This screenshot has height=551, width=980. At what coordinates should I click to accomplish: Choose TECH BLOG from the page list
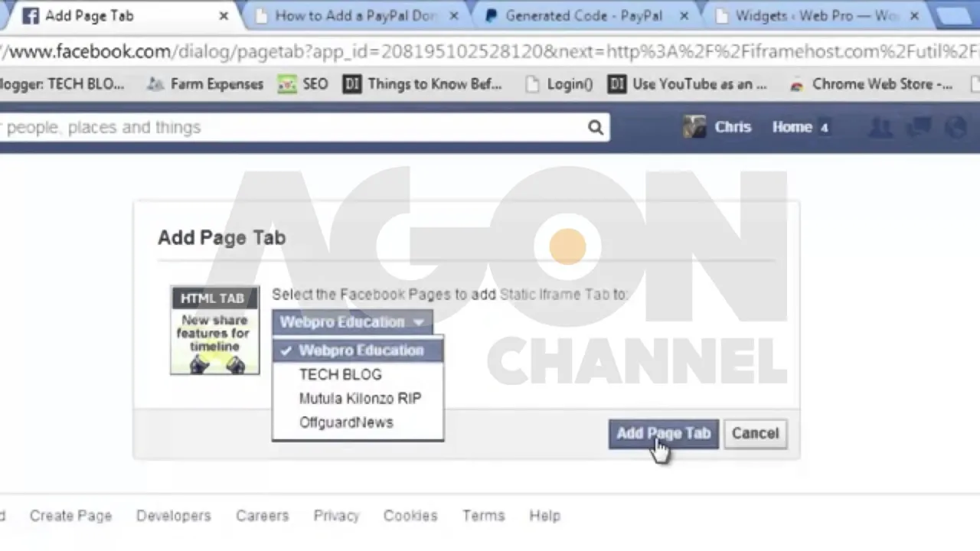point(358,374)
